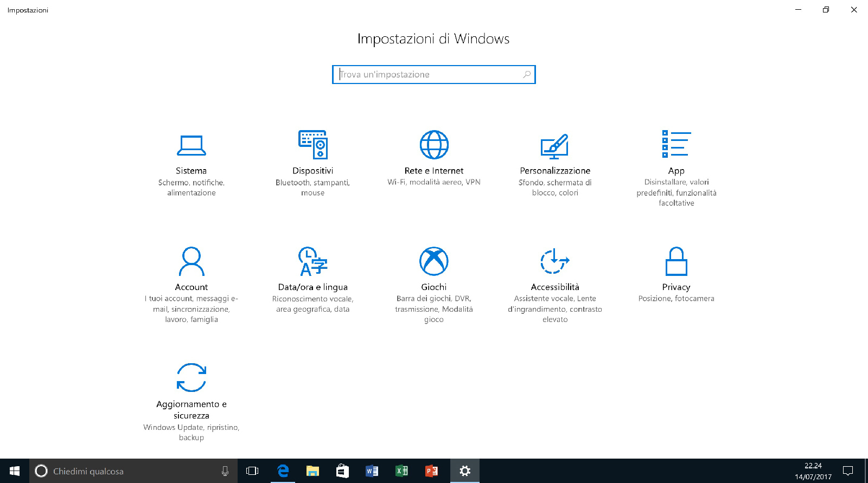Click the Sistema category title
868x483 pixels.
coord(192,171)
